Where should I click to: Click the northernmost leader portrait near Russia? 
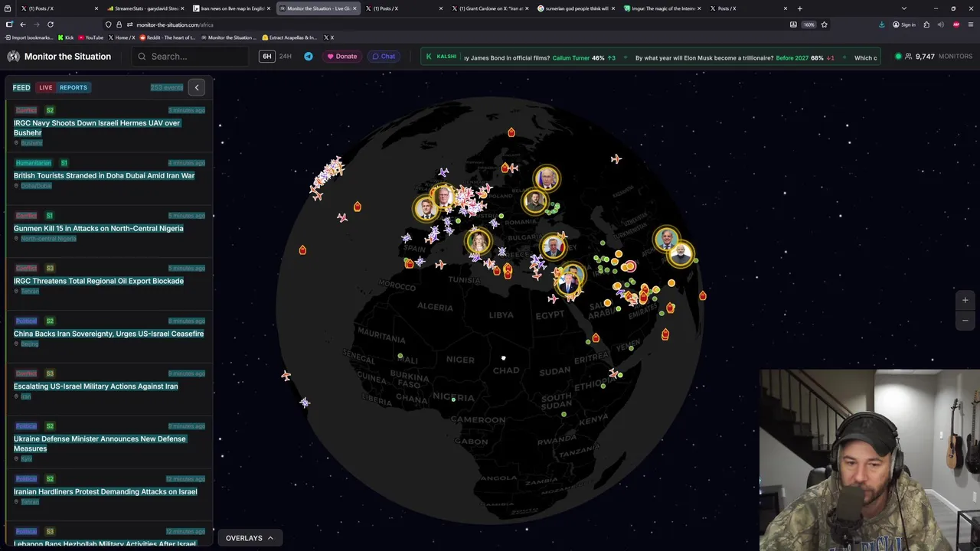547,179
